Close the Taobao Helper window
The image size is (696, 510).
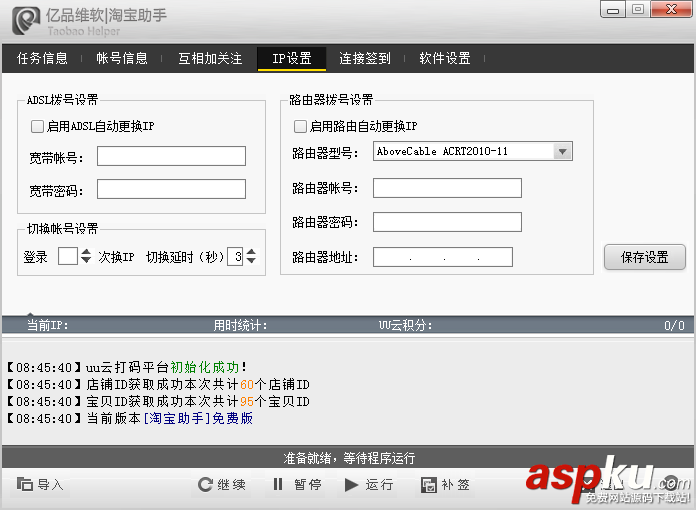tap(671, 9)
